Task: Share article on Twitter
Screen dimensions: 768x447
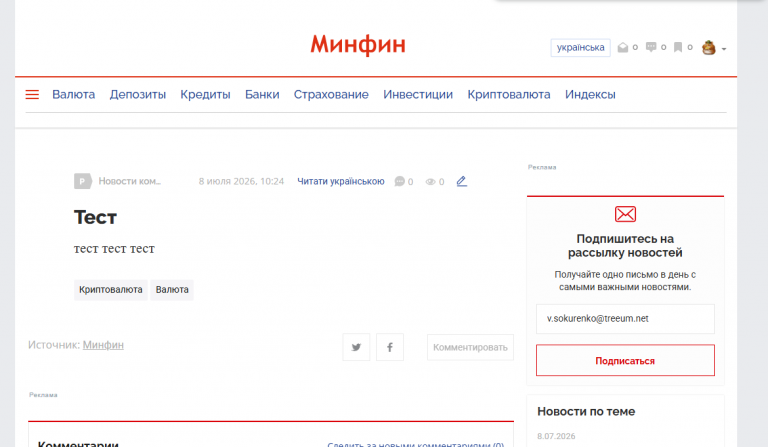Action: coord(356,347)
